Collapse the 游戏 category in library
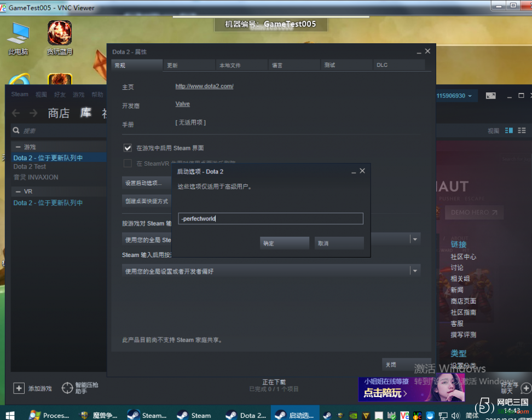 click(18, 147)
